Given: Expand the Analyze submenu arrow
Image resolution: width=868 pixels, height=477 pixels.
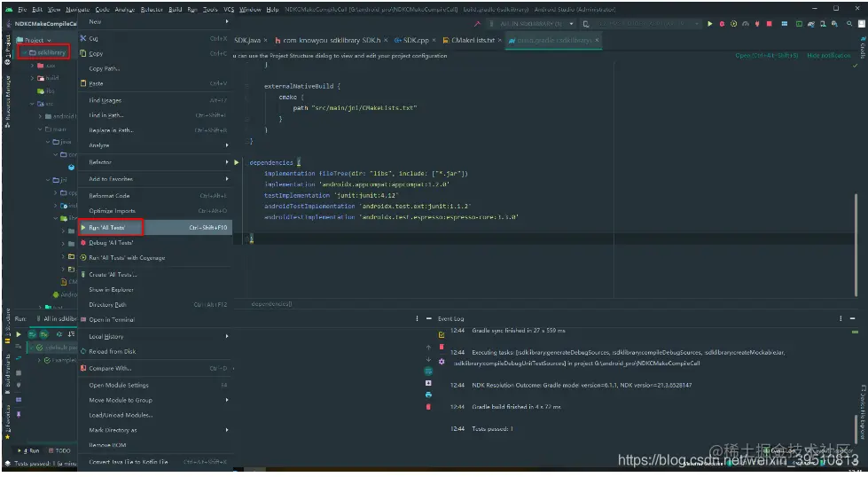Looking at the screenshot, I should point(227,145).
